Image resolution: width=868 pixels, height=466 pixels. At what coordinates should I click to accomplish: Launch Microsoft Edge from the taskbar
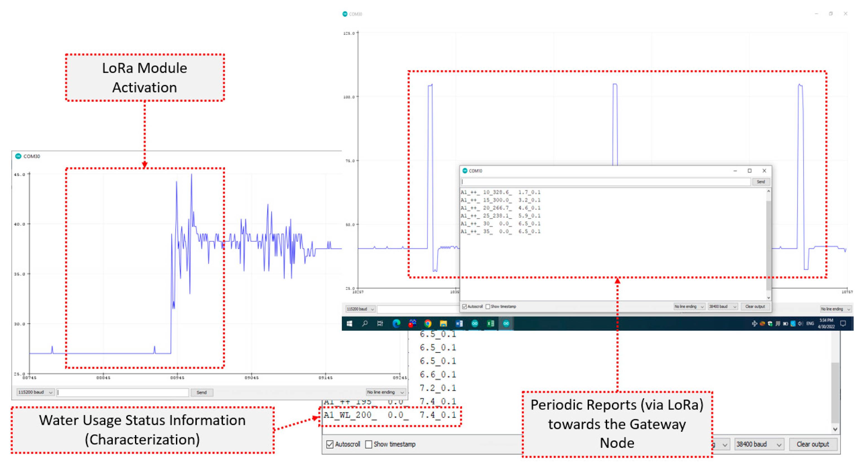point(396,324)
